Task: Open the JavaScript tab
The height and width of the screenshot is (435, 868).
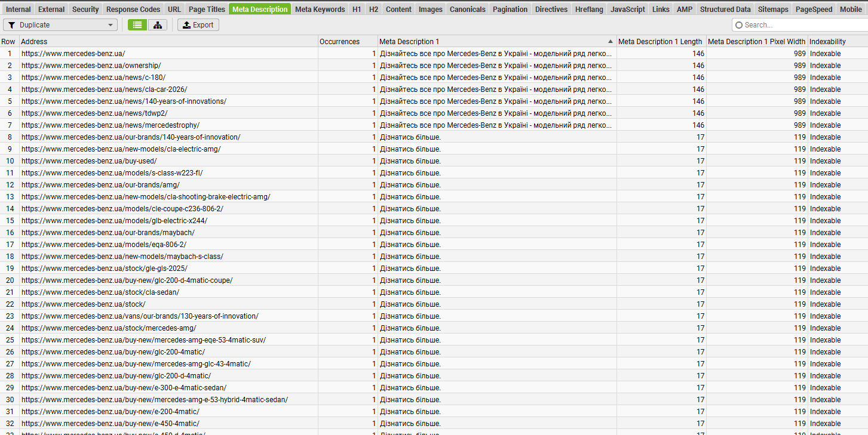Action: (x=628, y=9)
